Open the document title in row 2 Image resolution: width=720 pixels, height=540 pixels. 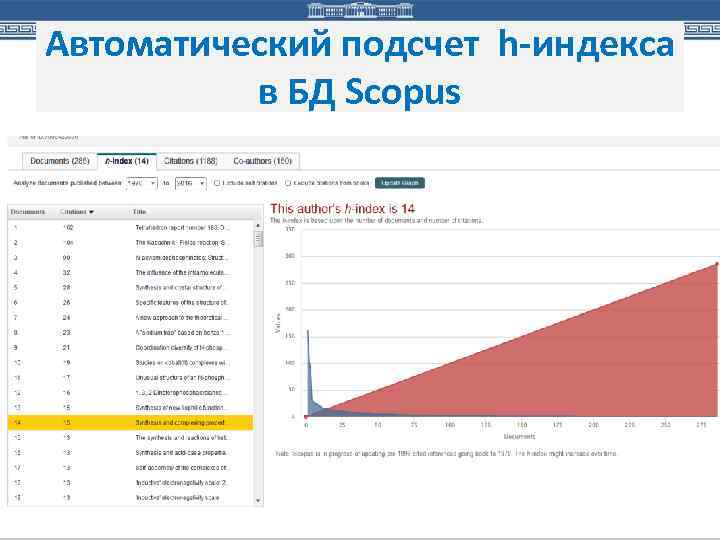[x=182, y=242]
